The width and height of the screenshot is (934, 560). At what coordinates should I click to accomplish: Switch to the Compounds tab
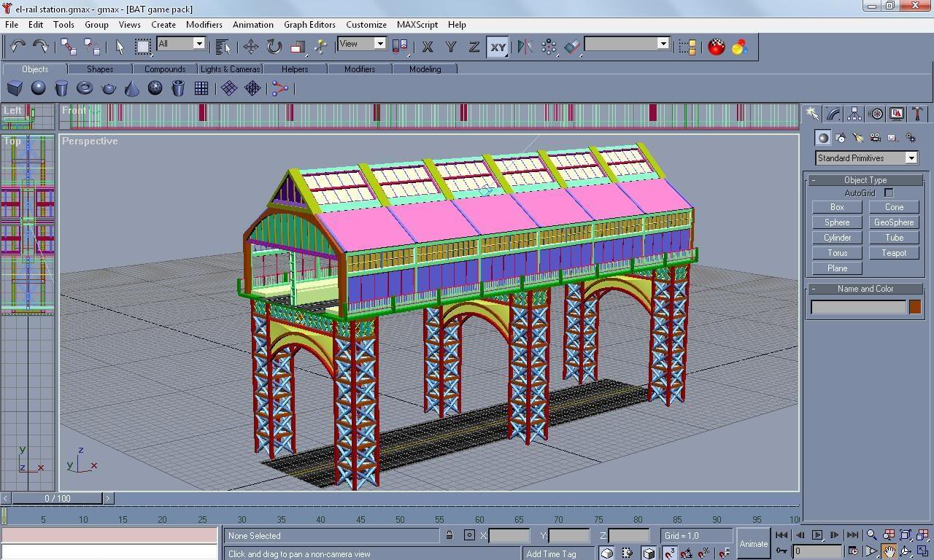point(165,69)
